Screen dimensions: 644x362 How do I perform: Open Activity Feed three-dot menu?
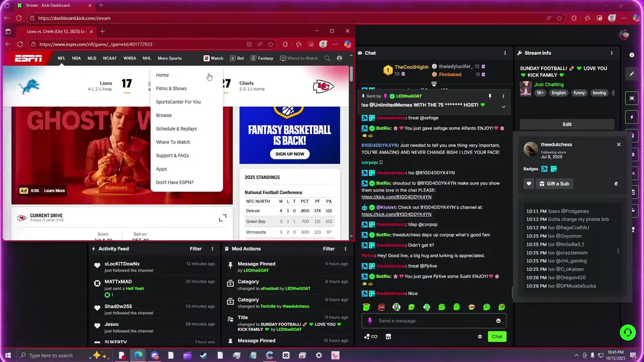212,249
